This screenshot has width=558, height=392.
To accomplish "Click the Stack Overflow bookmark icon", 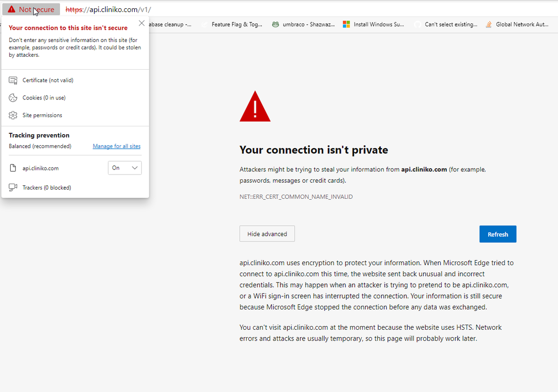I will 489,24.
